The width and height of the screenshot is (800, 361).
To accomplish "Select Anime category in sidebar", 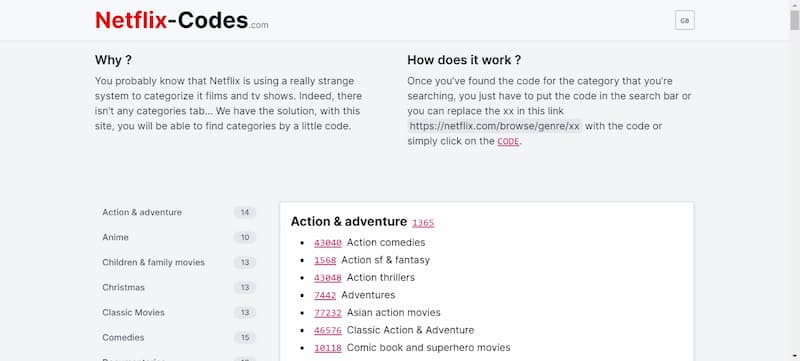I will [x=179, y=238].
